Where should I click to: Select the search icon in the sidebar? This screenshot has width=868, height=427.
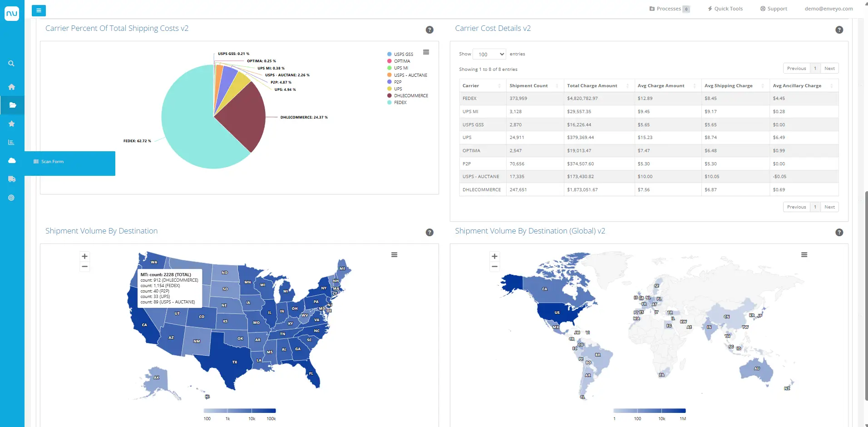12,64
